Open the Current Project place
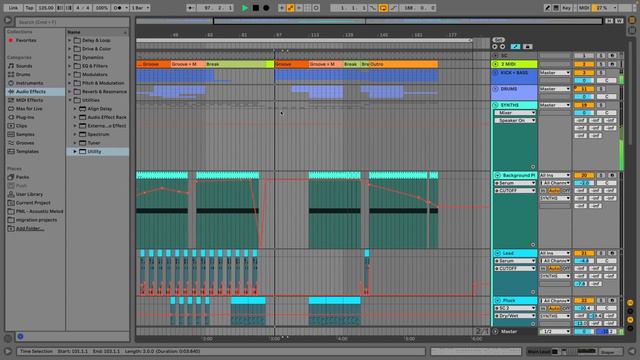This screenshot has width=640, height=360. tap(33, 203)
